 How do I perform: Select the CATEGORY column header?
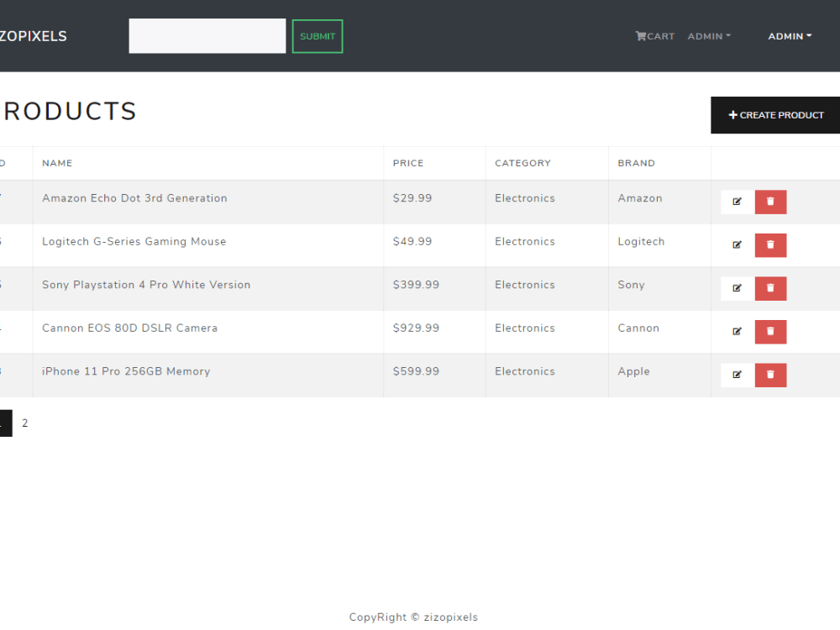click(522, 164)
